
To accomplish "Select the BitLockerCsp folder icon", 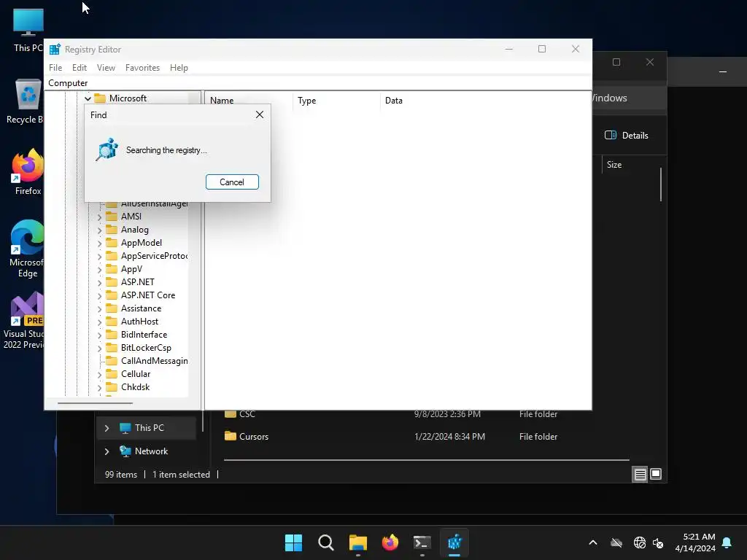I will pos(112,347).
